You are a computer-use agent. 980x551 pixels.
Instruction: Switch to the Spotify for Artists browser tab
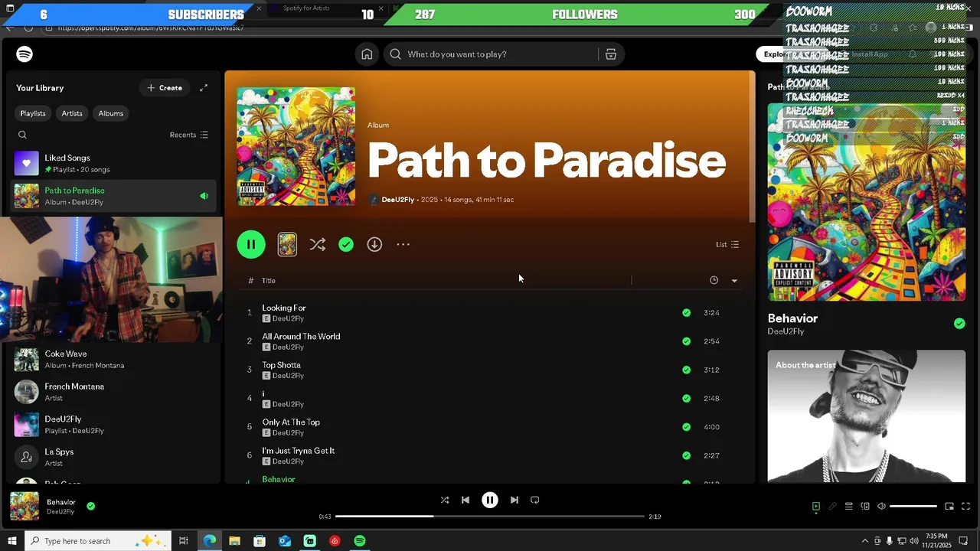tap(306, 8)
